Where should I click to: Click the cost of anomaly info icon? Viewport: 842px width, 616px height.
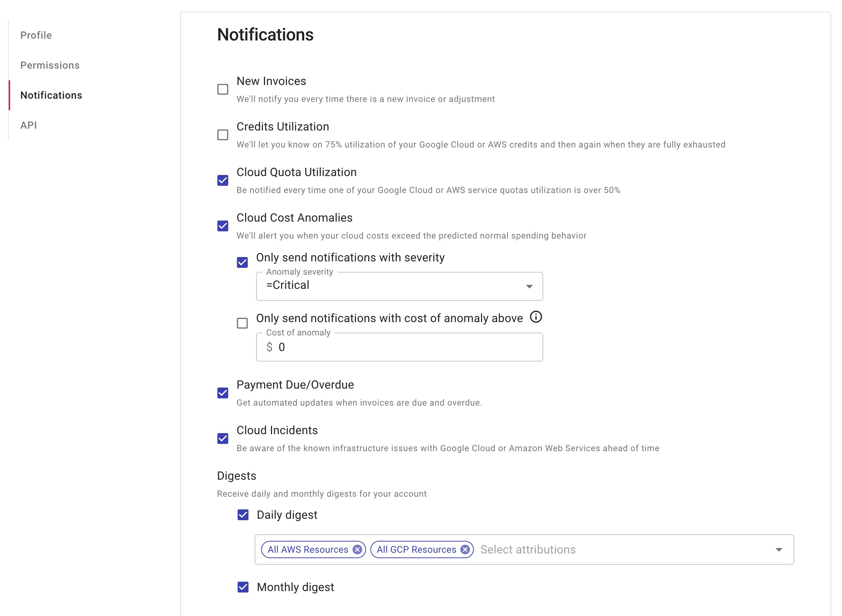(x=536, y=317)
